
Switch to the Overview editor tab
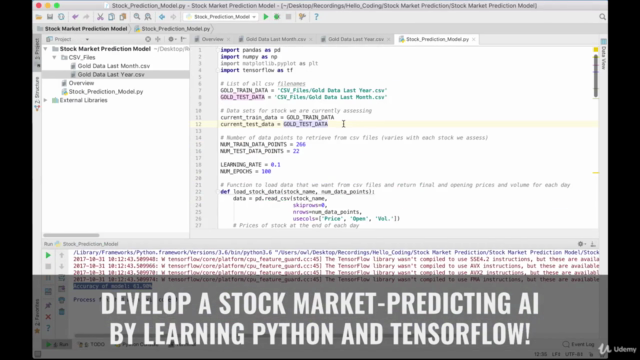pos(212,39)
